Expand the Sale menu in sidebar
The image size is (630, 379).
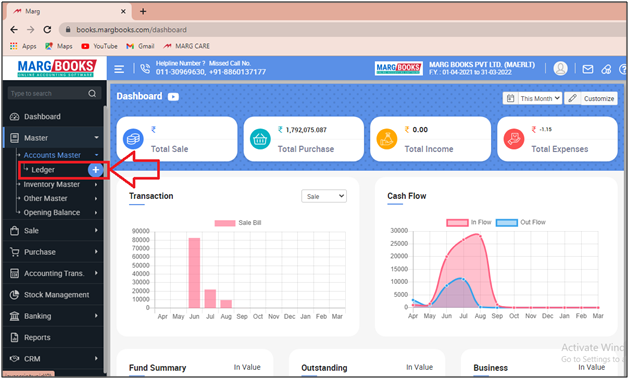coord(53,231)
